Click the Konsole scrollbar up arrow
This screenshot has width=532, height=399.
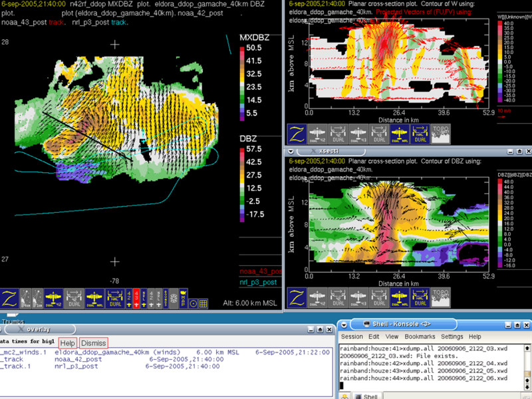click(x=526, y=348)
